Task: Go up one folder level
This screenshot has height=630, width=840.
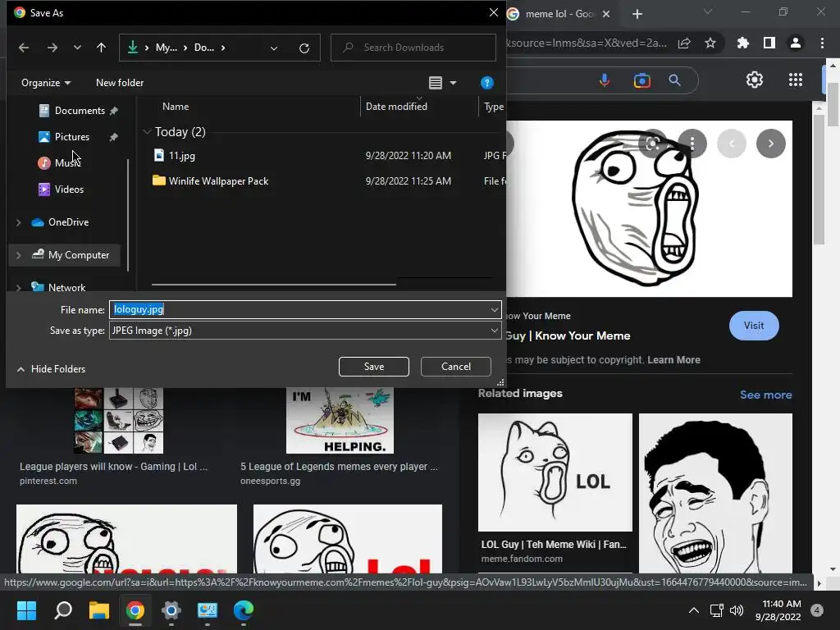Action: [x=101, y=48]
